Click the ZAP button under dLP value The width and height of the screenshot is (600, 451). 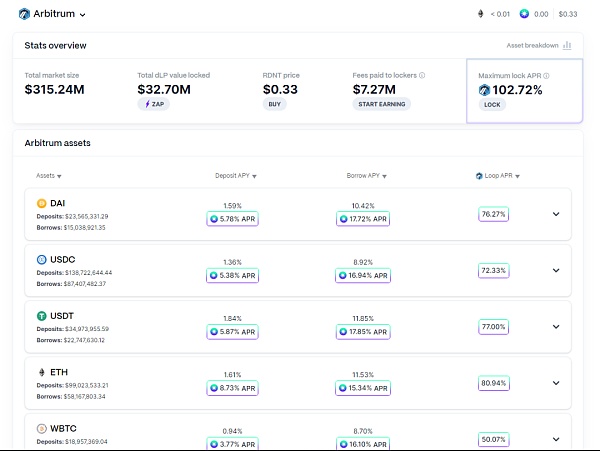153,103
